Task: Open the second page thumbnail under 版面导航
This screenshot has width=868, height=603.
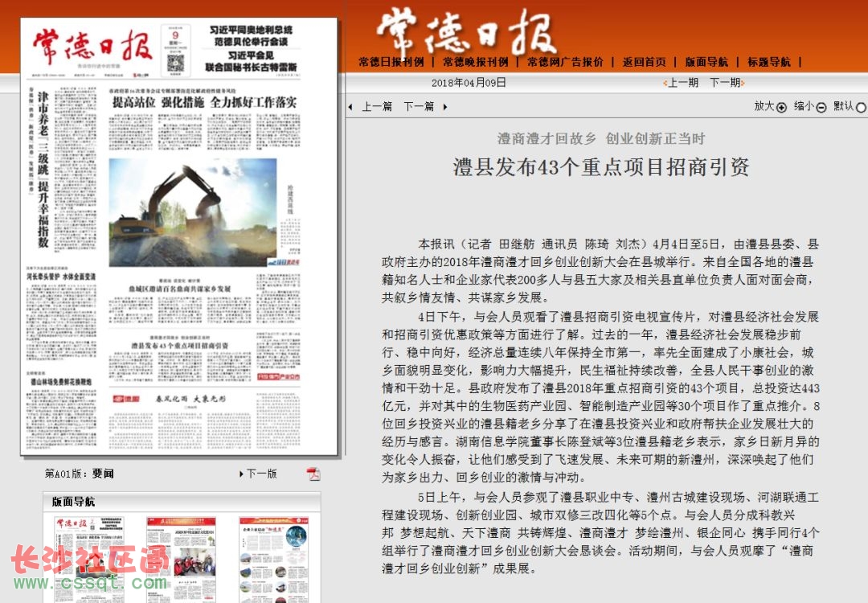Action: click(x=181, y=560)
